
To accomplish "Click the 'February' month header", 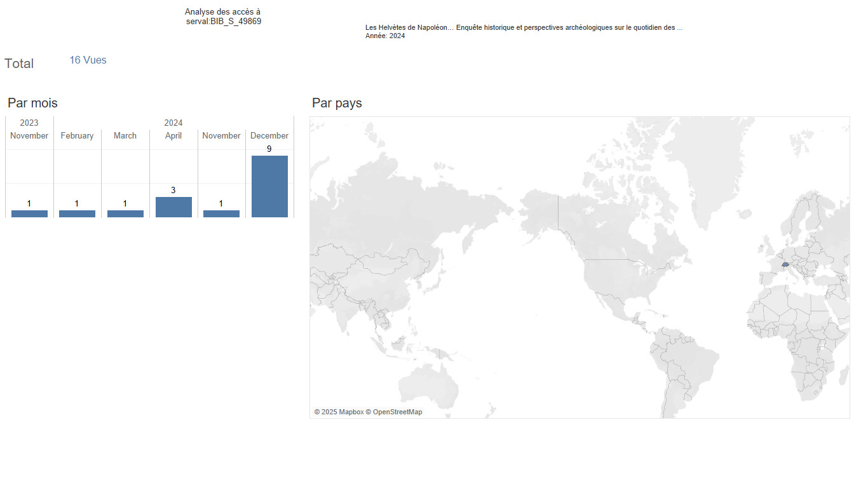I will [x=77, y=135].
